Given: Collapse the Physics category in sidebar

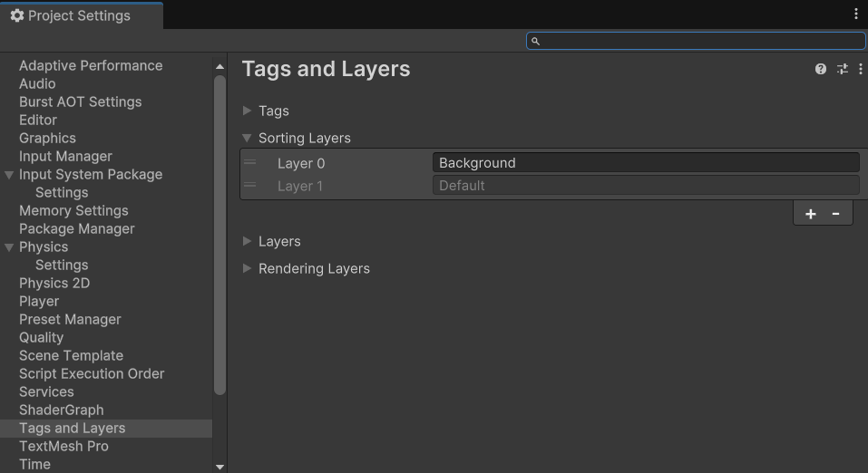Looking at the screenshot, I should click(x=9, y=246).
